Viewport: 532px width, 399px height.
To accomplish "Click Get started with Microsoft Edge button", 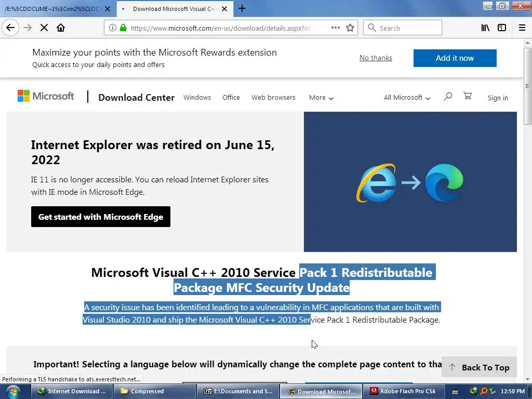I will coord(101,217).
